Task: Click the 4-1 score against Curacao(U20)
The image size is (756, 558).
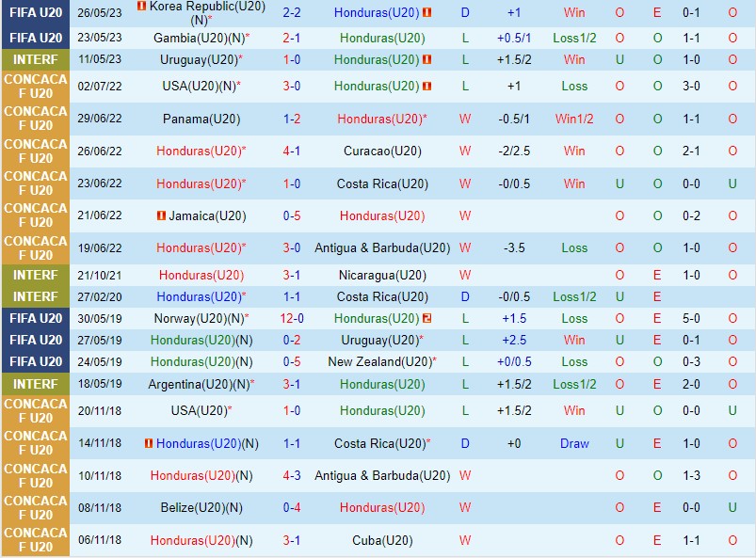Action: 292,151
